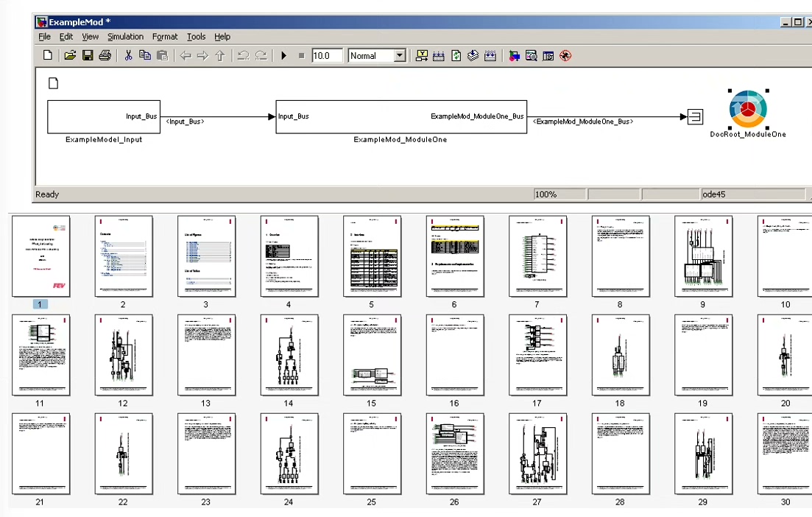
Task: Click the ode45 solver status field
Action: click(x=753, y=194)
